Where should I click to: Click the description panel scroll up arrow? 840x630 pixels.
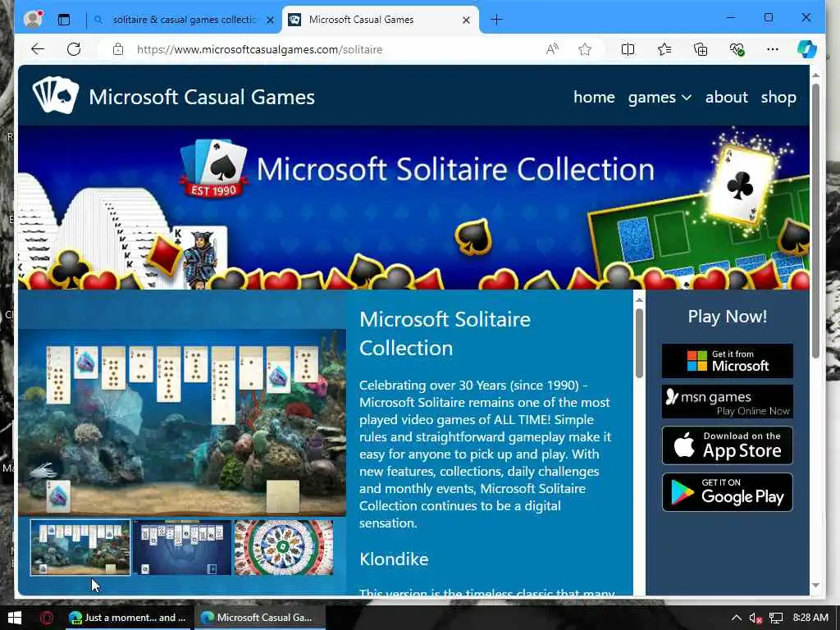(x=638, y=299)
